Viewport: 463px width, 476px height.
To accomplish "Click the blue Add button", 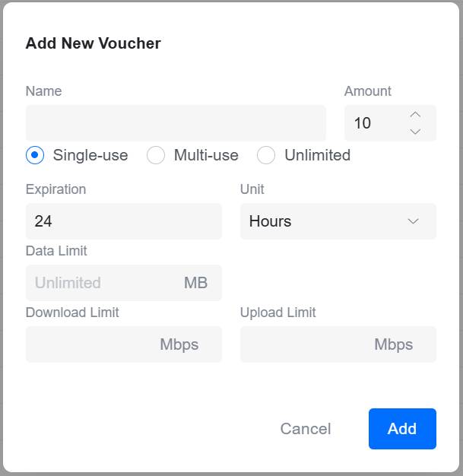I will point(402,429).
